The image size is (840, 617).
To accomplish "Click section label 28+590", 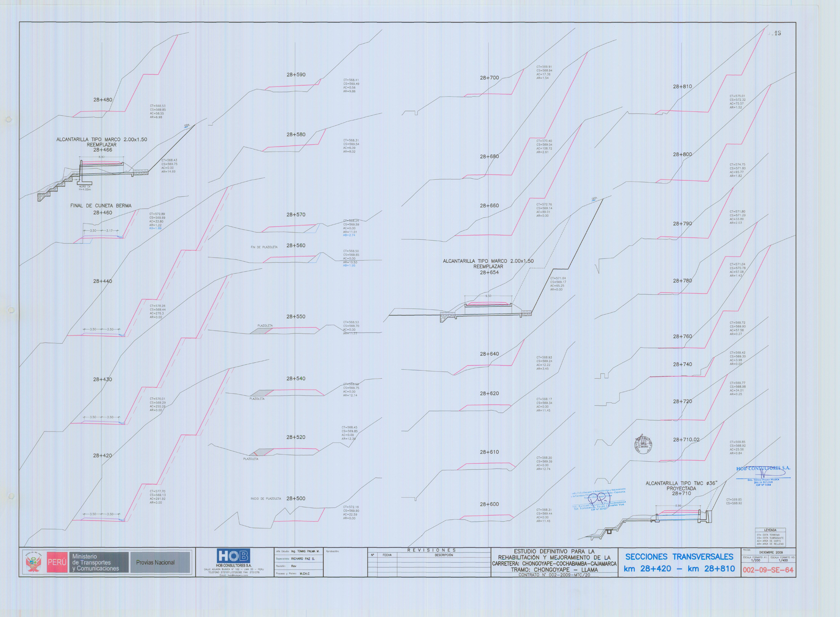I will point(296,75).
